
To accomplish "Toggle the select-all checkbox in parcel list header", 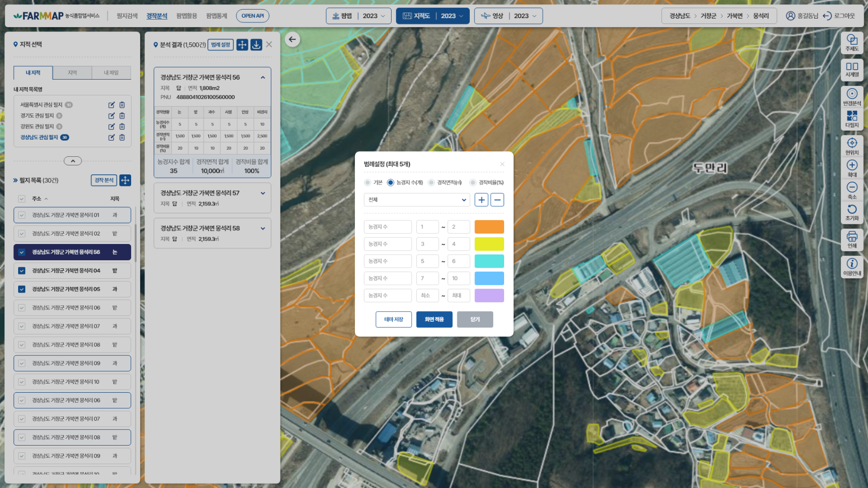I will click(21, 199).
